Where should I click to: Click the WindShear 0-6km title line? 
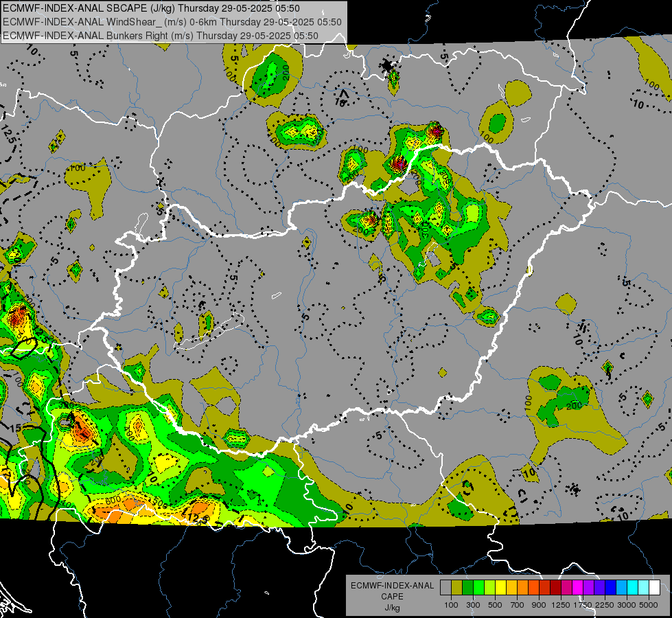coord(172,22)
